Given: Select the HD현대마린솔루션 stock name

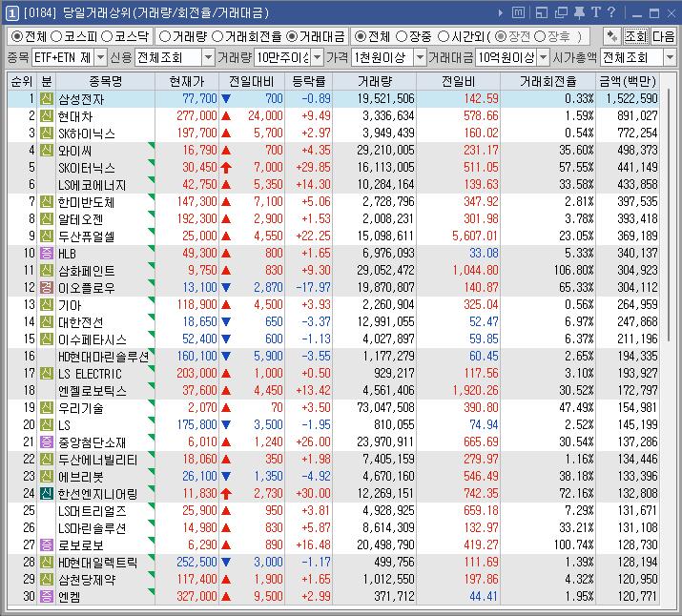Looking at the screenshot, I should coord(104,357).
